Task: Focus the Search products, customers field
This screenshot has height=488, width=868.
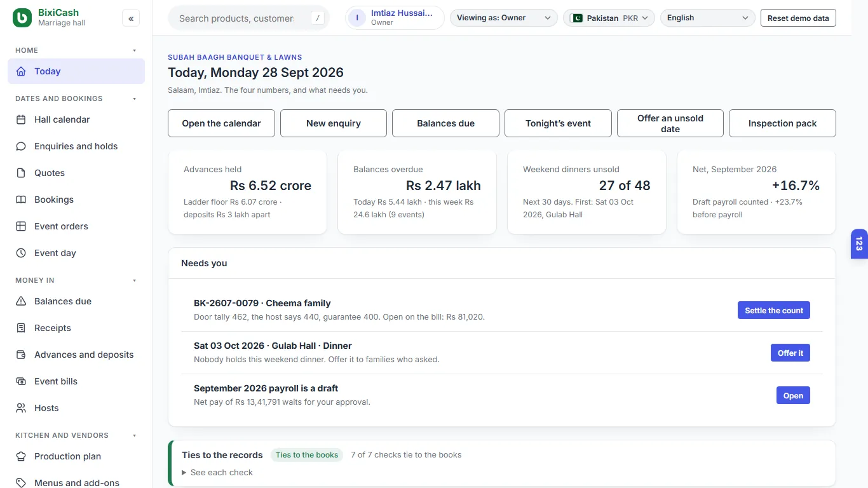Action: pos(249,18)
